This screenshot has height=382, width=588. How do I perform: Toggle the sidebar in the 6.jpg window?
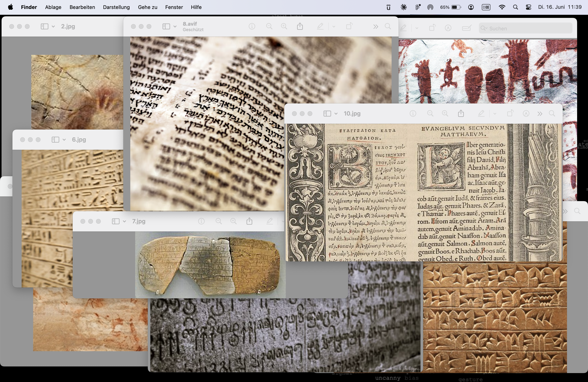[x=55, y=140]
